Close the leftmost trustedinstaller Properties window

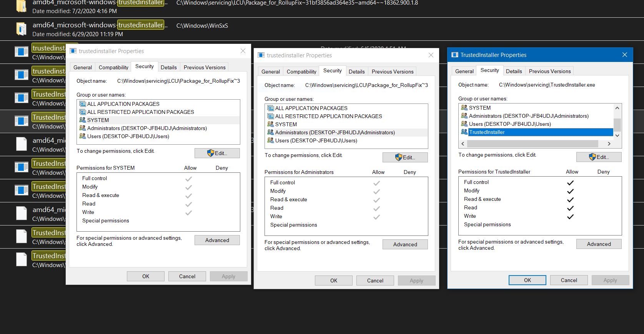point(243,51)
